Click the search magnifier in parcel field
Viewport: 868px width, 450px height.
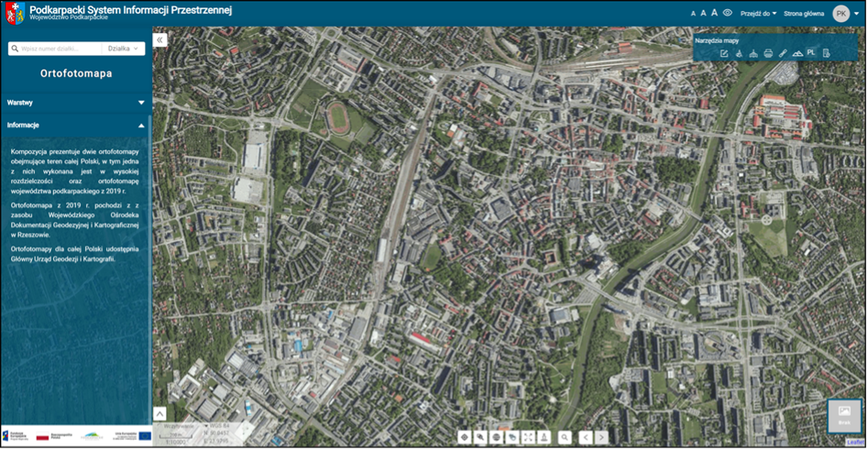15,49
